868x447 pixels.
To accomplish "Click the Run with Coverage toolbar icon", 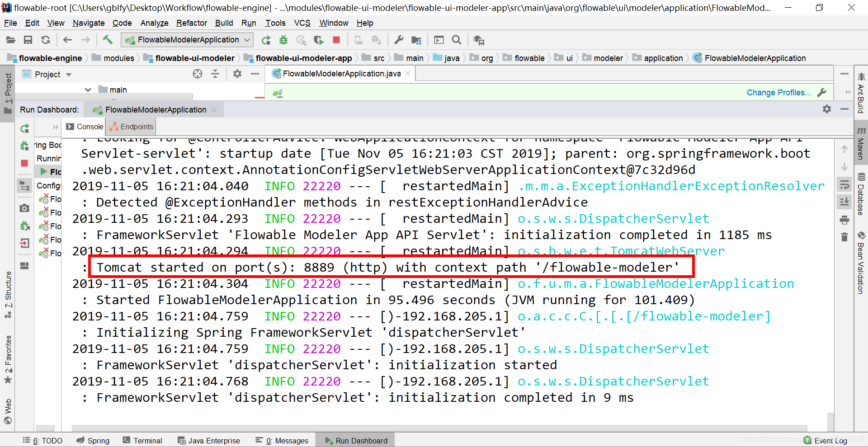I will (319, 40).
